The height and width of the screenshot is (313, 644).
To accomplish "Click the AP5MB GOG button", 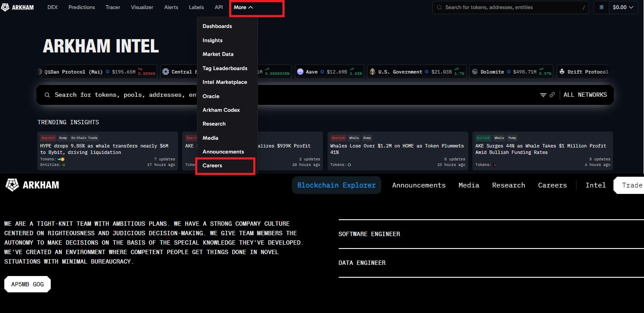I will tap(28, 284).
